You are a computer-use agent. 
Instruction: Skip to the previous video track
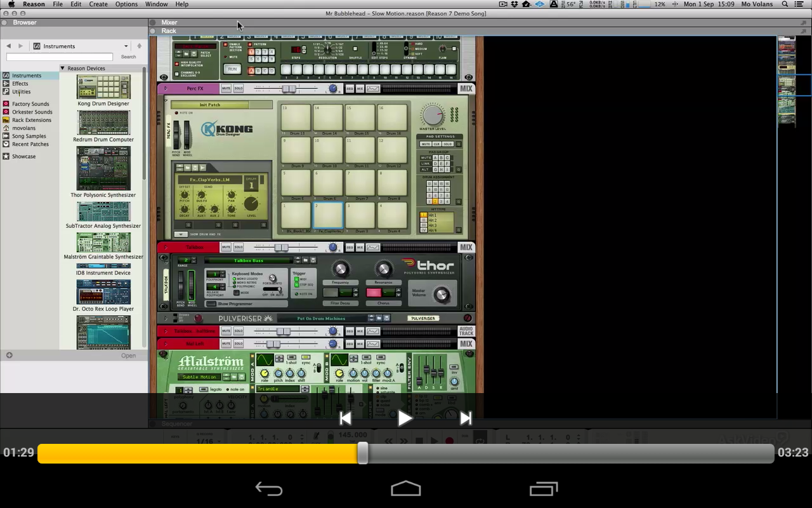point(345,418)
